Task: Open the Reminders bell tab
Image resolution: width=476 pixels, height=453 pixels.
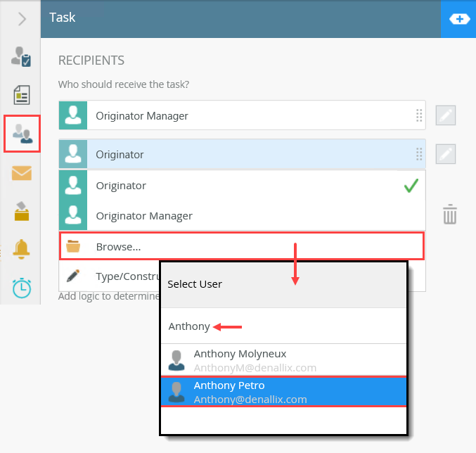Action: [x=21, y=249]
